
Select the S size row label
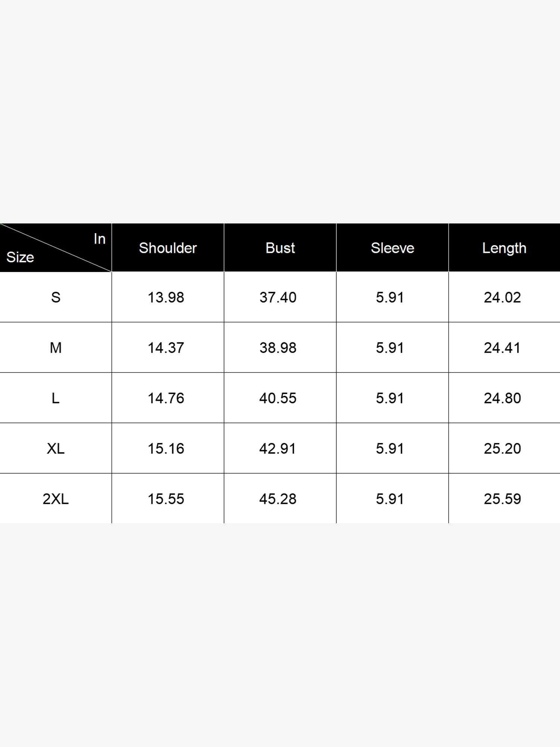[56, 297]
